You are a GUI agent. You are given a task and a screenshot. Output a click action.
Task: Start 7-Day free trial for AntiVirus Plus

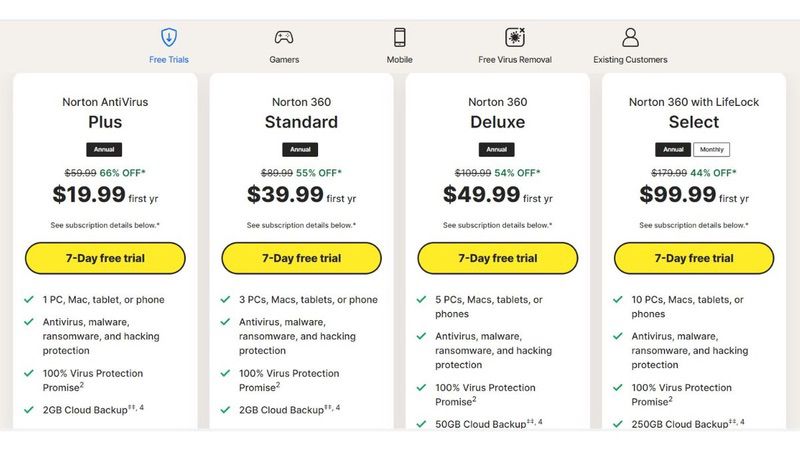pyautogui.click(x=105, y=258)
